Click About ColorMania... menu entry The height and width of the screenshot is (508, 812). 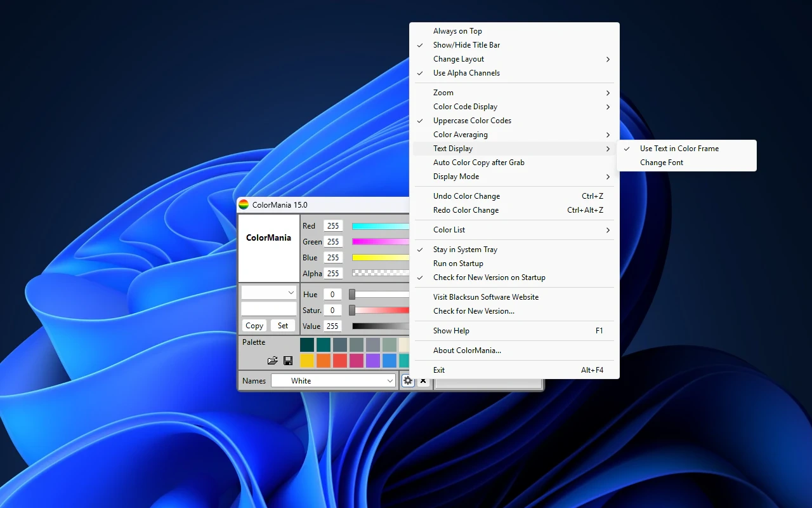coord(467,351)
